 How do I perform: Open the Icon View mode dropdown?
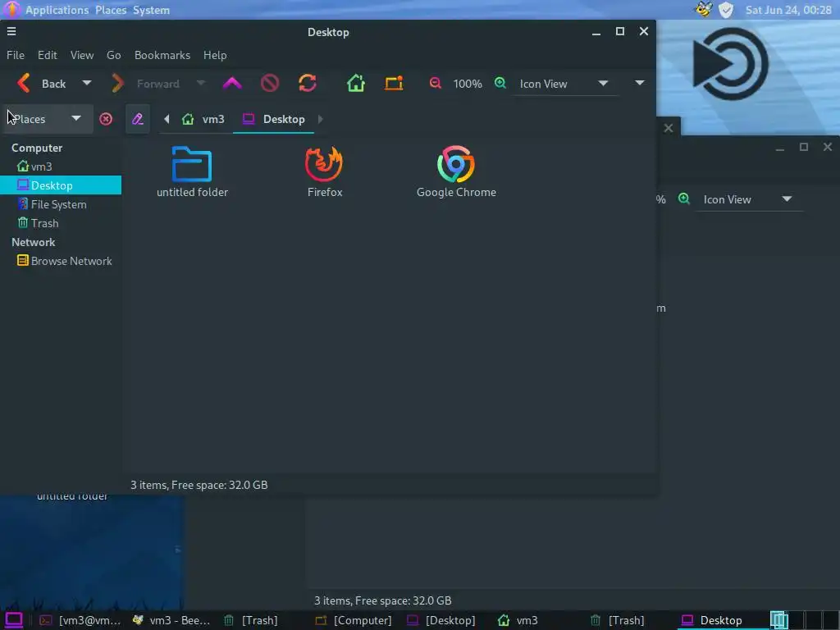(x=564, y=84)
